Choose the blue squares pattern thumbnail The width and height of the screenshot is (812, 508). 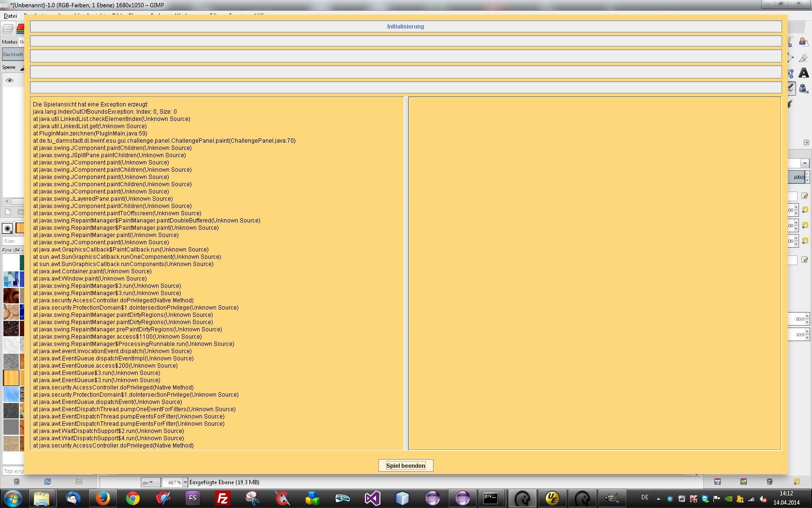pos(11,279)
